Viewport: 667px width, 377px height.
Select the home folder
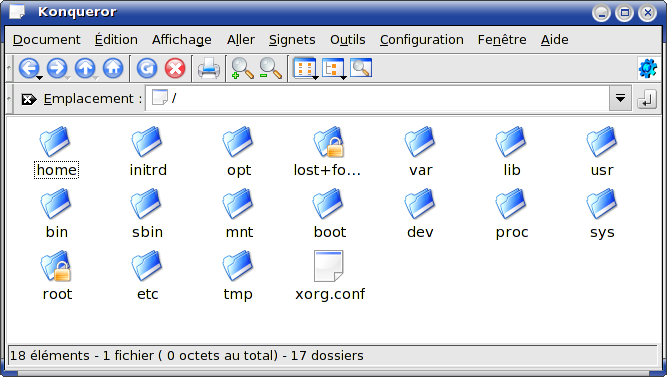[x=56, y=152]
